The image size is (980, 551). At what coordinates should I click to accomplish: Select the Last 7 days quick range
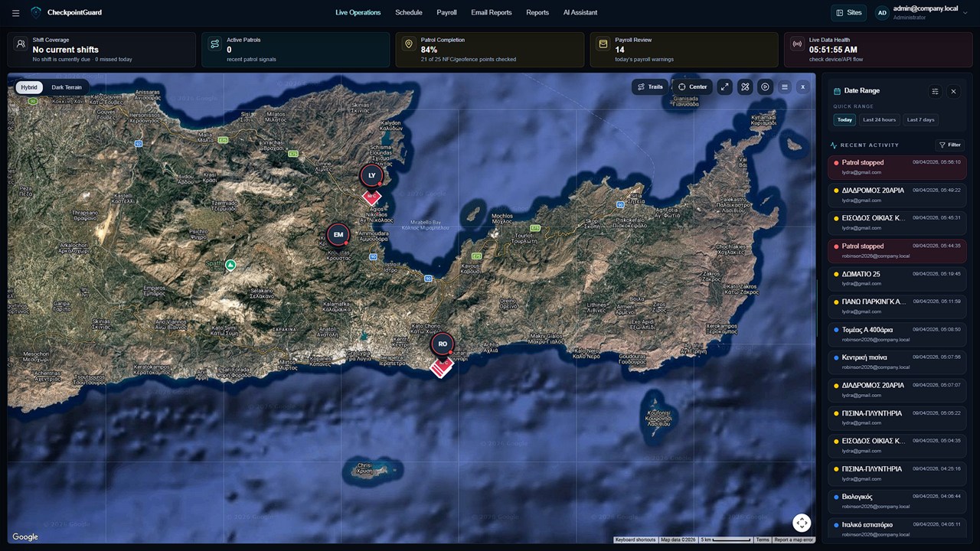click(920, 119)
